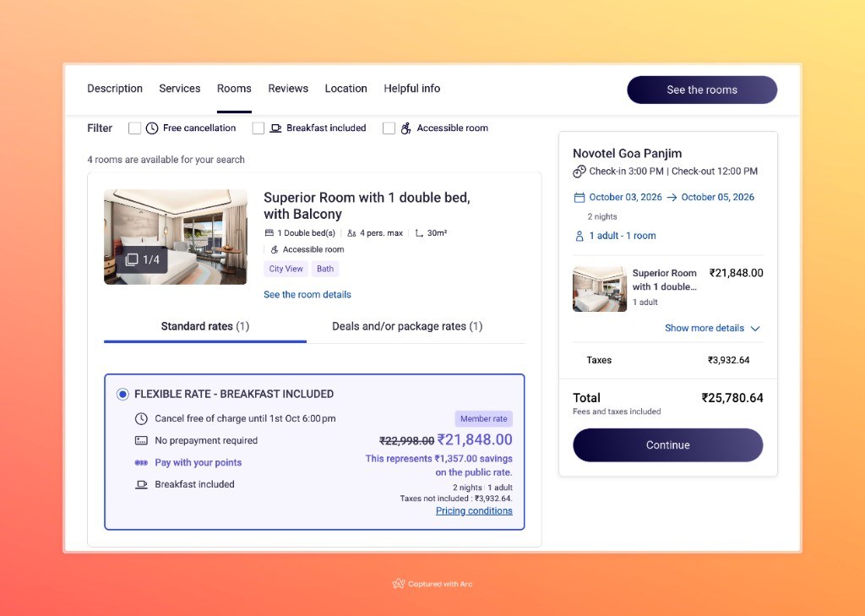The width and height of the screenshot is (865, 616).
Task: Click the See the rooms button
Action: (702, 90)
